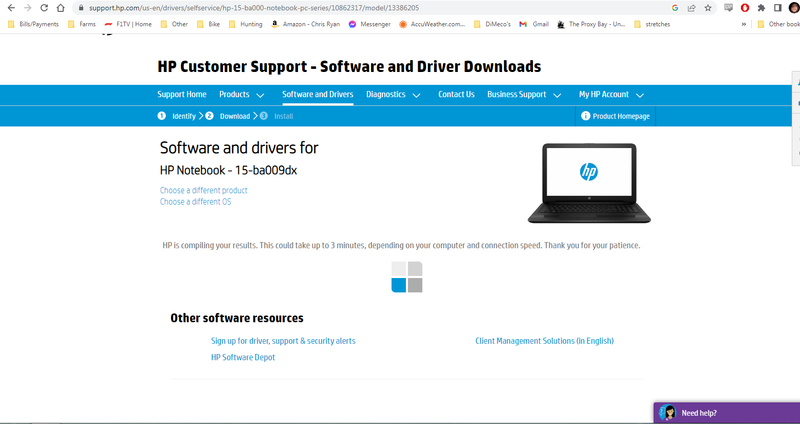The height and width of the screenshot is (424, 800).
Task: Bookmark this page with the star icon
Action: (708, 8)
